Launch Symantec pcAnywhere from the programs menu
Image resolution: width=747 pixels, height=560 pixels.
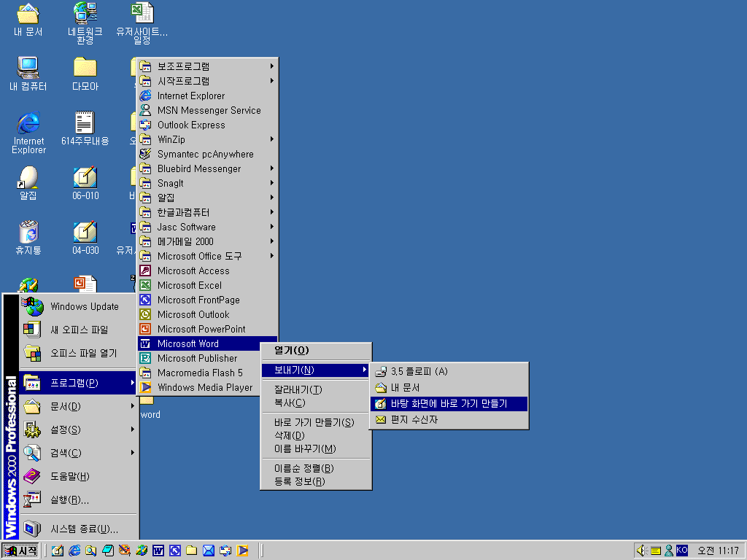pyautogui.click(x=207, y=155)
